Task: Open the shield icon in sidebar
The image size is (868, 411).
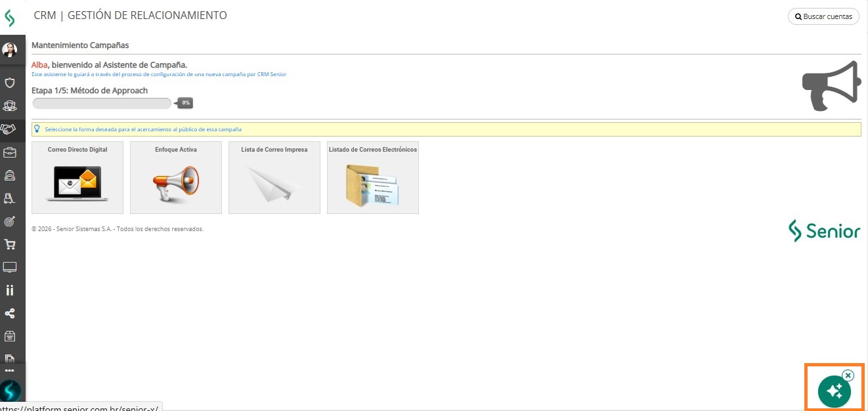Action: click(10, 83)
